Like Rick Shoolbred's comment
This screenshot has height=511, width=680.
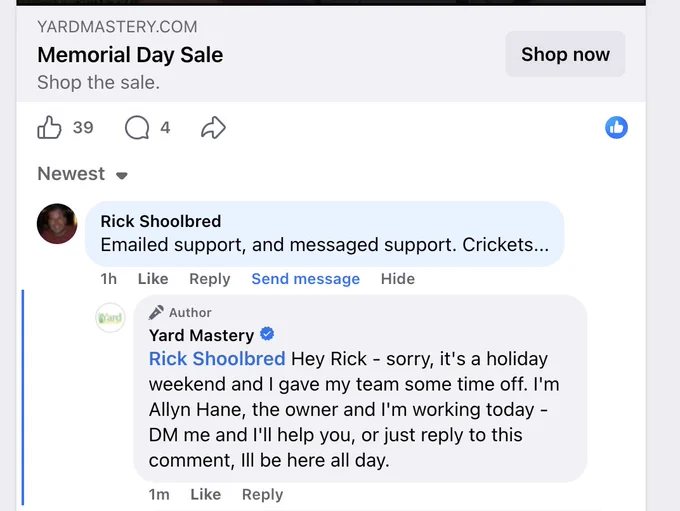[153, 278]
